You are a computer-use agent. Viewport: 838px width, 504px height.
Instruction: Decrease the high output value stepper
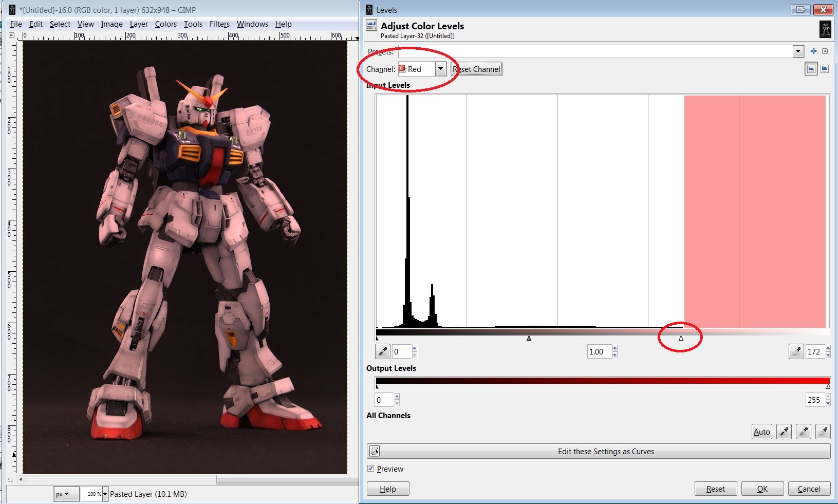828,403
